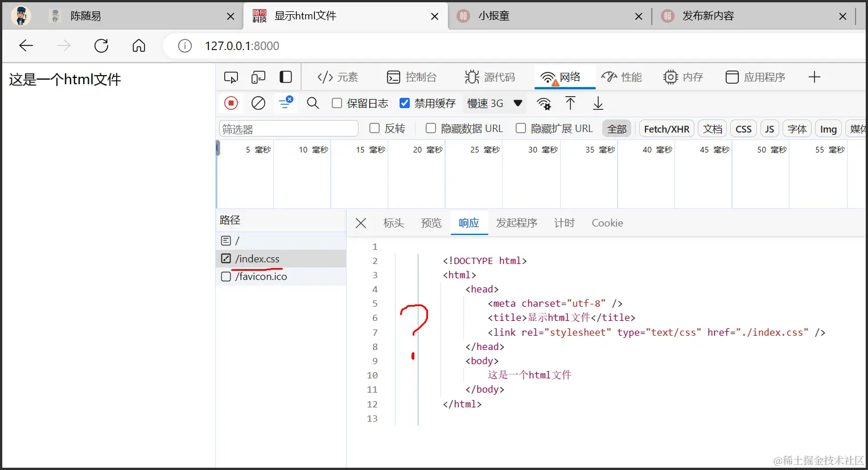Toggle the DevTools sidebar dock icon

286,77
